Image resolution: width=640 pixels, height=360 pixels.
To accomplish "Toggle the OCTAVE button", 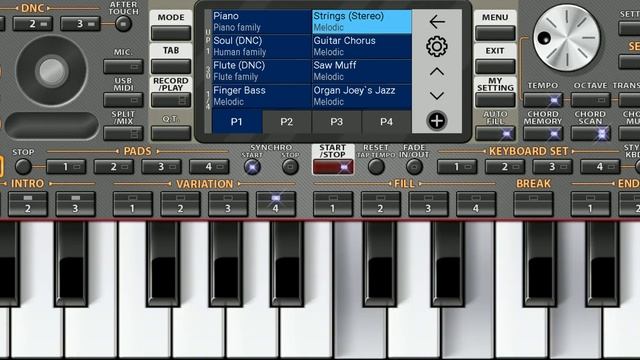I will coord(591,100).
